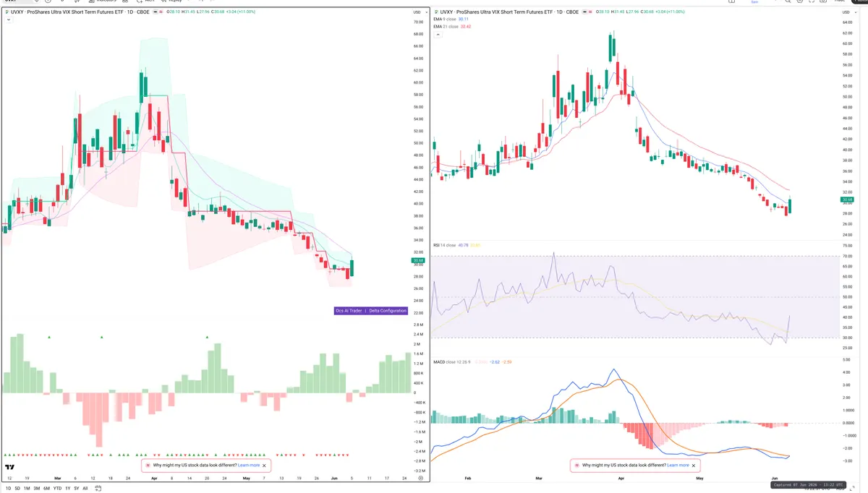This screenshot has height=493, width=868.
Task: Select the YTD time range
Action: pos(57,488)
